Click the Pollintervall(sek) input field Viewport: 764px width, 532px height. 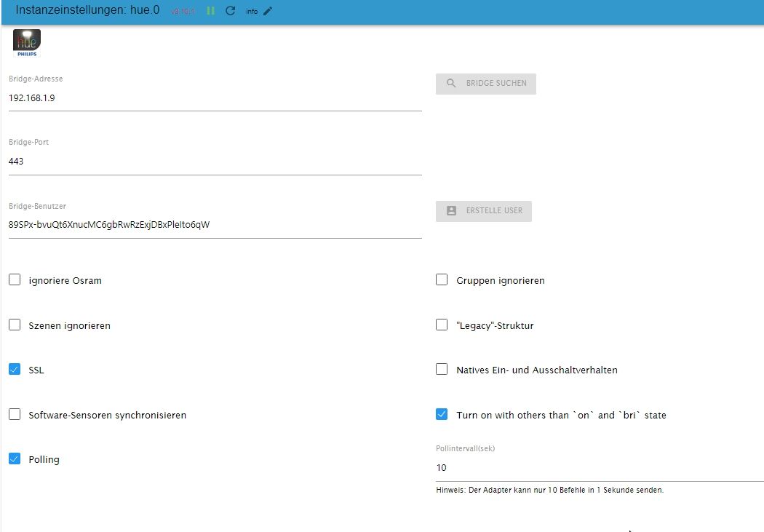600,468
